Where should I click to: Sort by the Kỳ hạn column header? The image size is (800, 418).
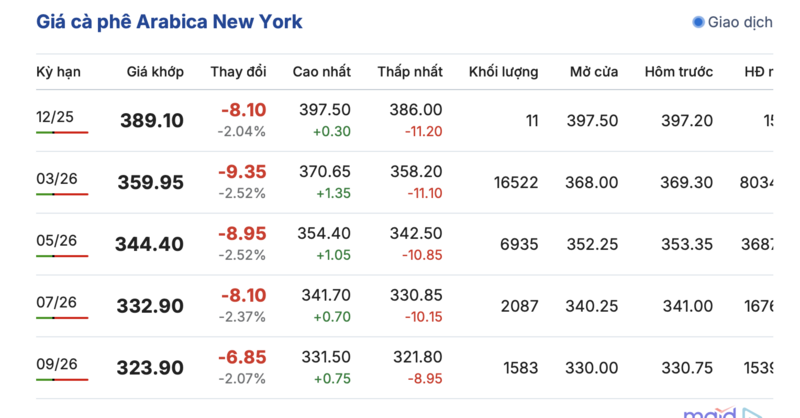pos(58,72)
